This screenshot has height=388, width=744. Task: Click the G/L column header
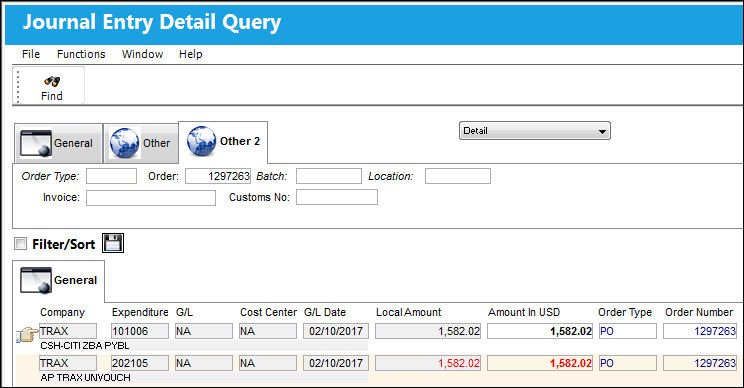click(x=184, y=312)
